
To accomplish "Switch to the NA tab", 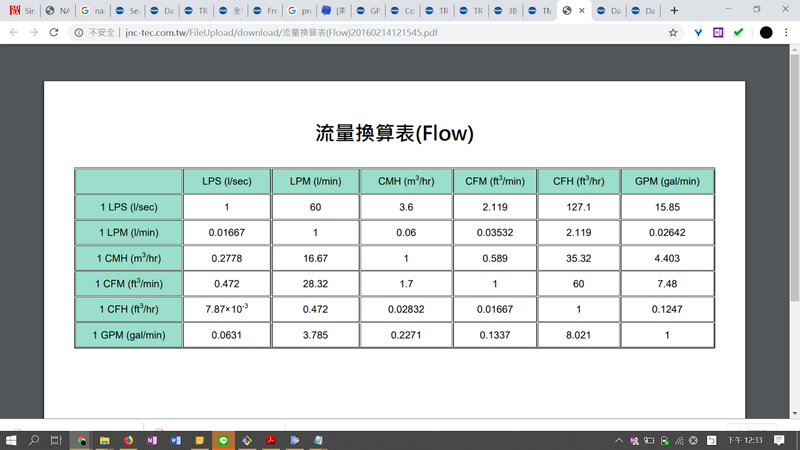I will (x=58, y=11).
